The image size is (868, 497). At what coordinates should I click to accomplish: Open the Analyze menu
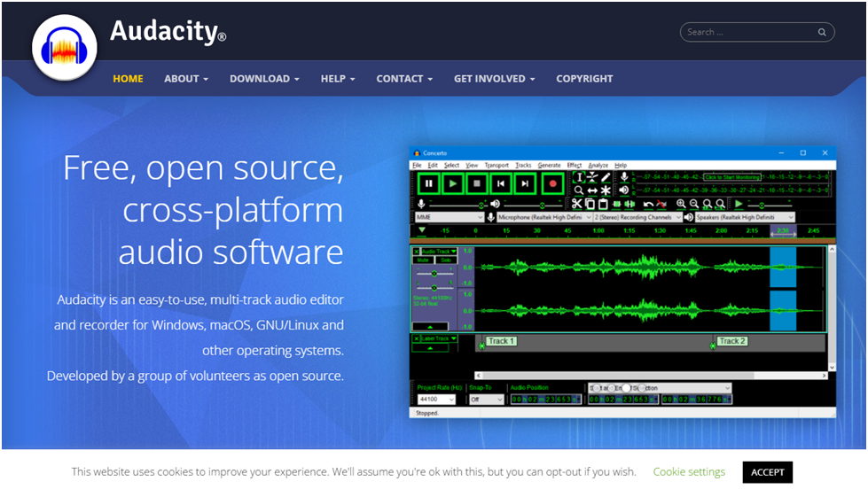[x=598, y=166]
